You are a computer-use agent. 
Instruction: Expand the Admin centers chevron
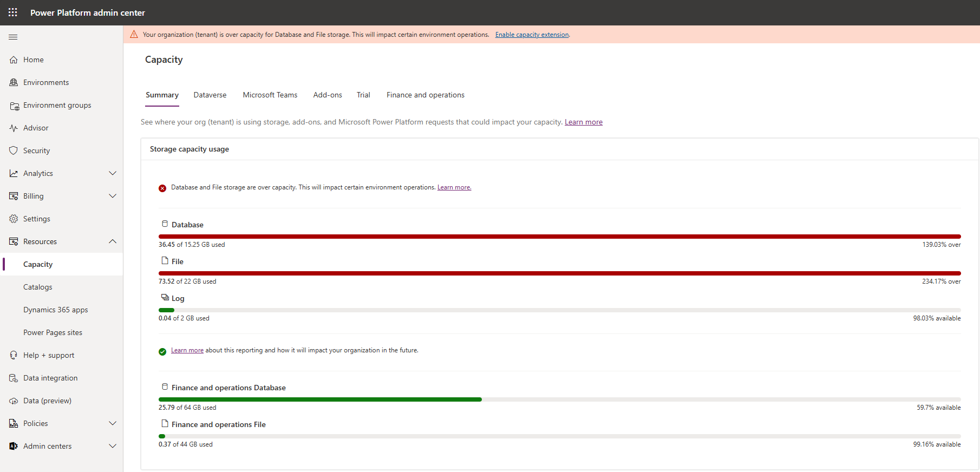point(113,446)
